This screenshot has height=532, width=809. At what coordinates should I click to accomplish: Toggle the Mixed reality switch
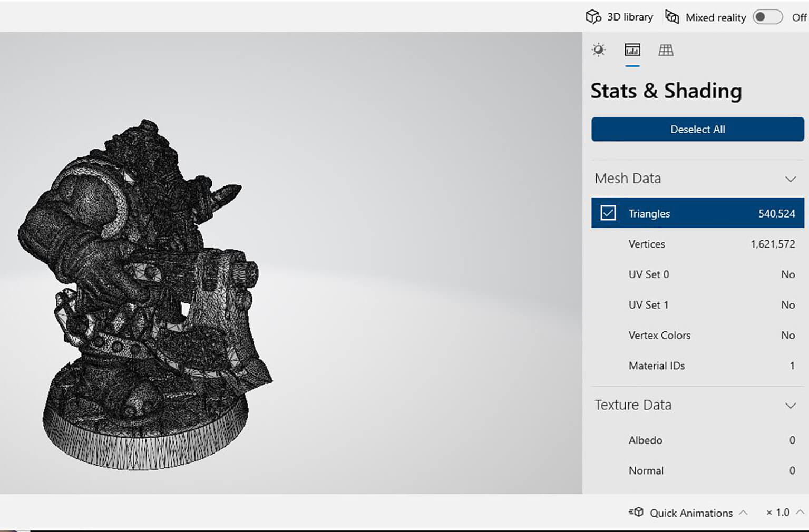tap(767, 17)
